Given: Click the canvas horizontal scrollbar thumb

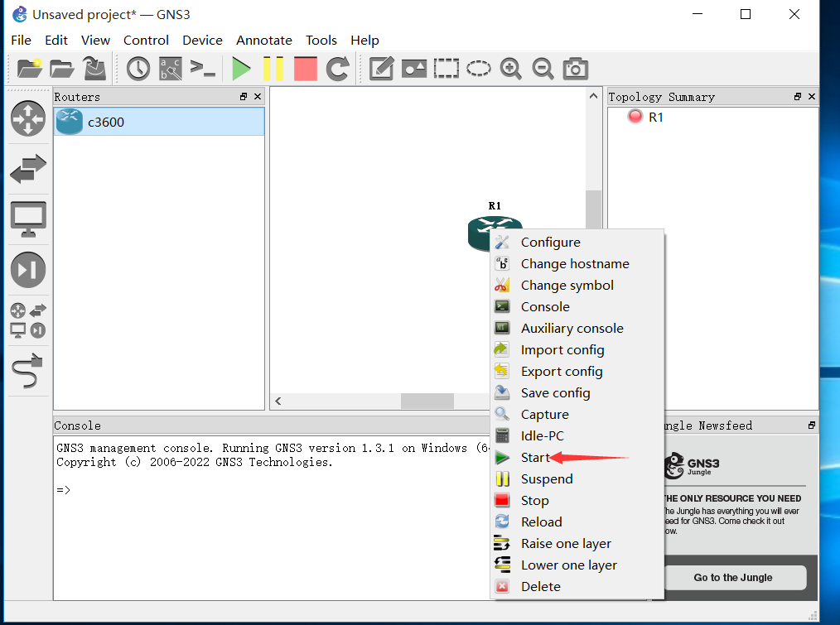Looking at the screenshot, I should [x=427, y=401].
